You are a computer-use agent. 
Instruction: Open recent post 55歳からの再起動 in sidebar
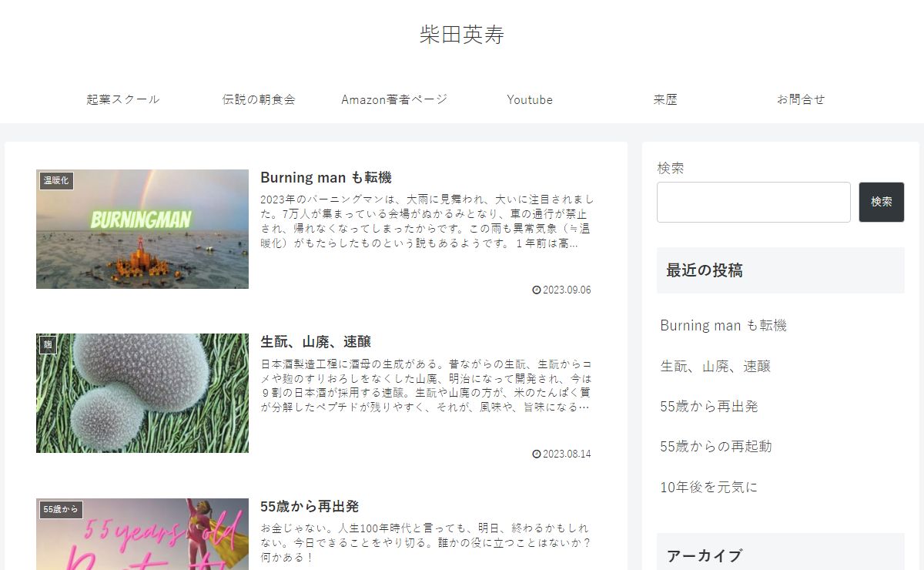pos(716,446)
